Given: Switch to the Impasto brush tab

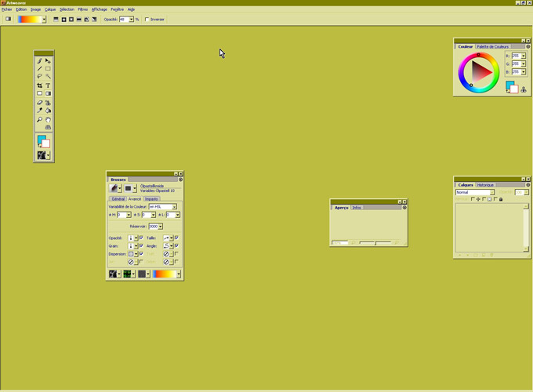Looking at the screenshot, I should pyautogui.click(x=151, y=199).
